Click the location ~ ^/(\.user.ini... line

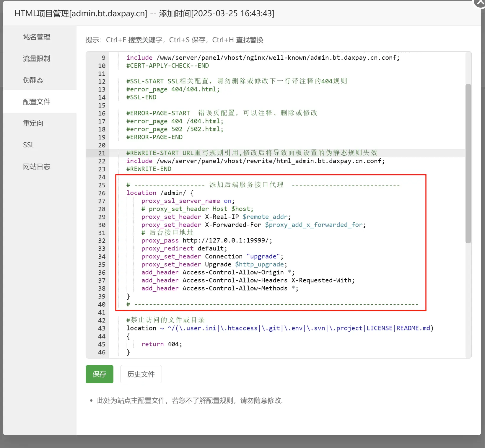tap(280, 328)
